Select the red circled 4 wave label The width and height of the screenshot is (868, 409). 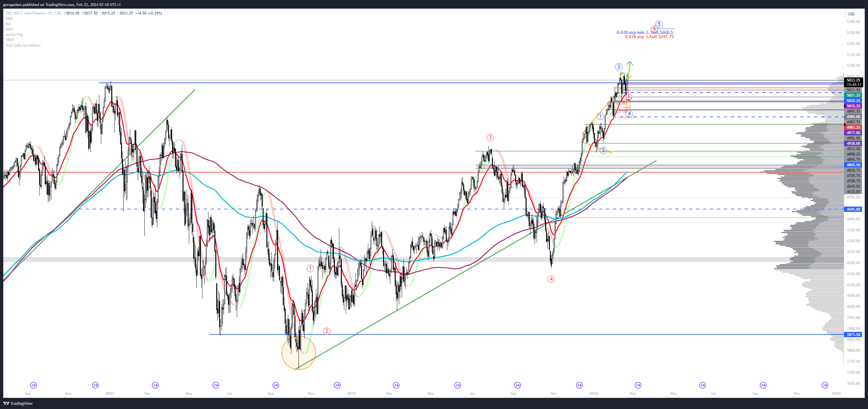coord(551,279)
